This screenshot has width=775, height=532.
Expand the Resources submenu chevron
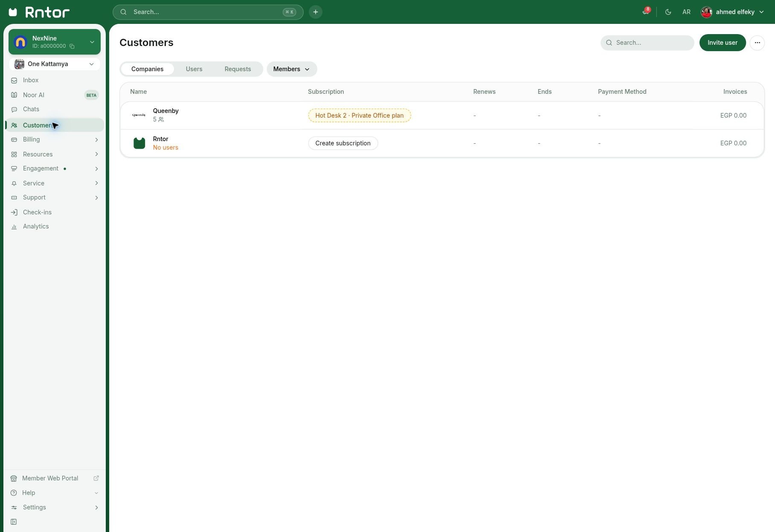click(x=96, y=154)
